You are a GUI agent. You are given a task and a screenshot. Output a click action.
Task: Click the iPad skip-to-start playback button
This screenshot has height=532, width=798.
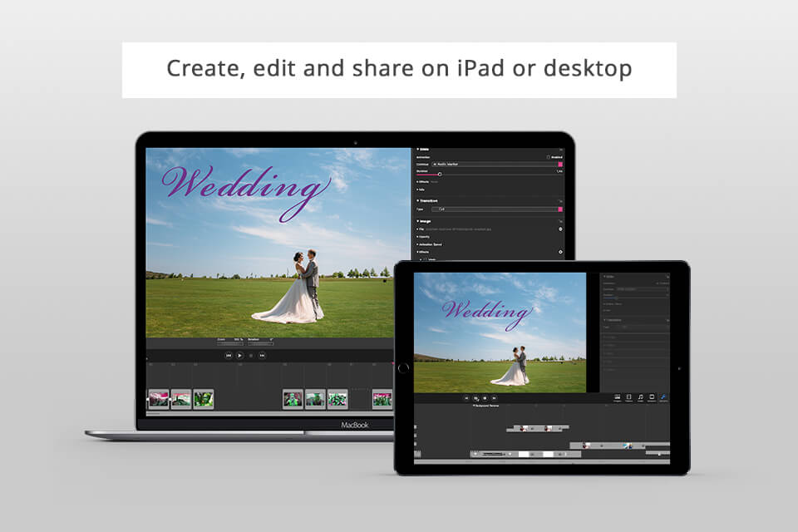point(466,398)
